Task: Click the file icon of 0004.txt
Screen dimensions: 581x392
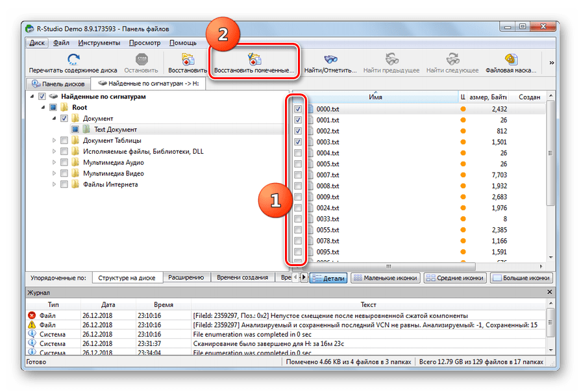Action: [x=310, y=153]
